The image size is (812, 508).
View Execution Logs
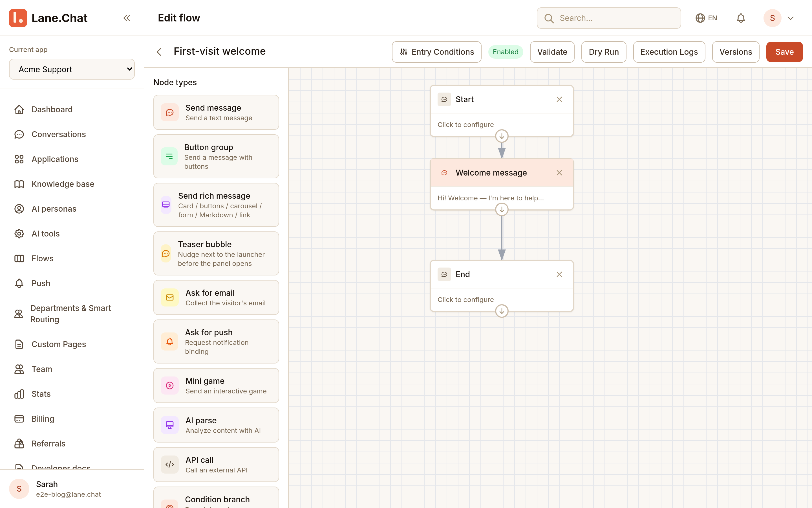[x=669, y=52]
